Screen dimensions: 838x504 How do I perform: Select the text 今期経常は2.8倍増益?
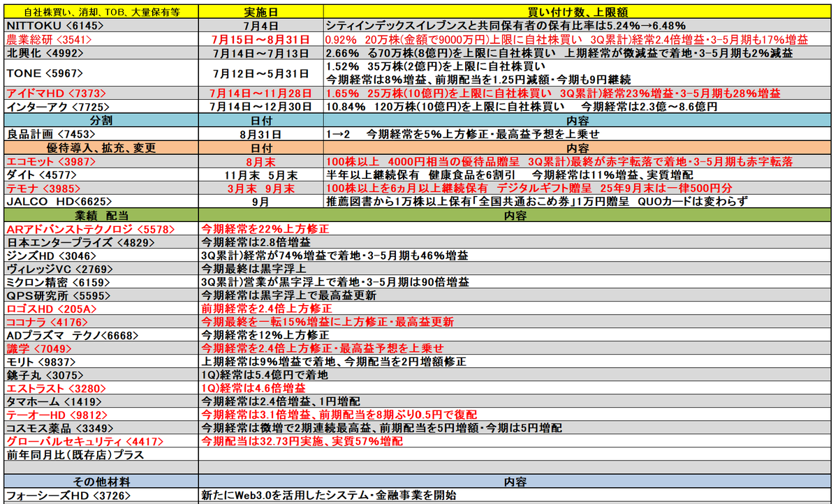tap(256, 242)
